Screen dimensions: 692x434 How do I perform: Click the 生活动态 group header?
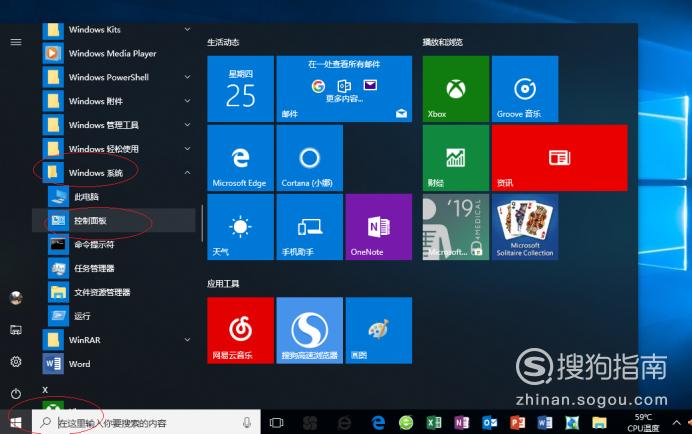point(223,42)
